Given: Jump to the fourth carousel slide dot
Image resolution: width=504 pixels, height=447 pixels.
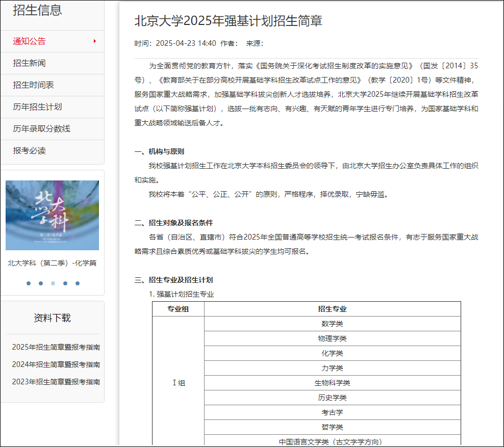Looking at the screenshot, I should click(65, 283).
